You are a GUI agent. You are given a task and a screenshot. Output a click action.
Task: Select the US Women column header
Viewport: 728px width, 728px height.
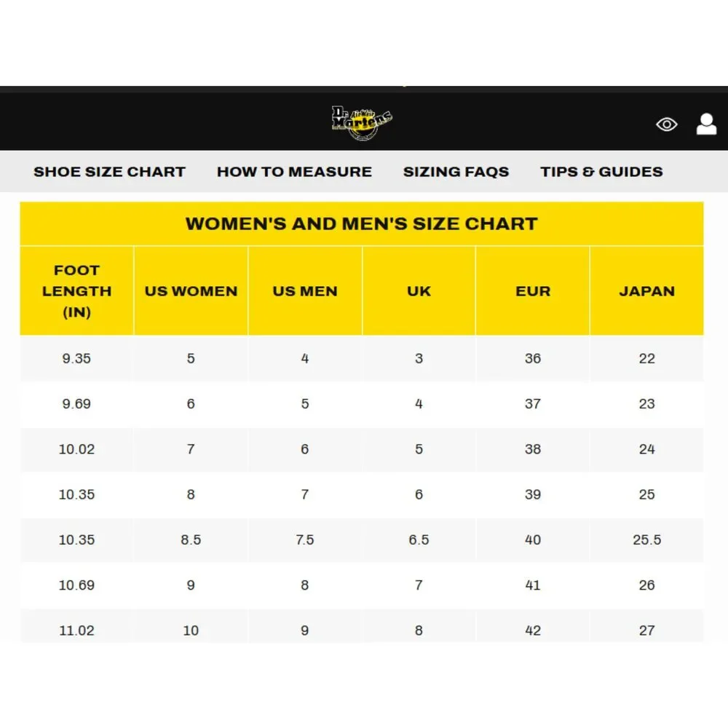[x=191, y=291]
